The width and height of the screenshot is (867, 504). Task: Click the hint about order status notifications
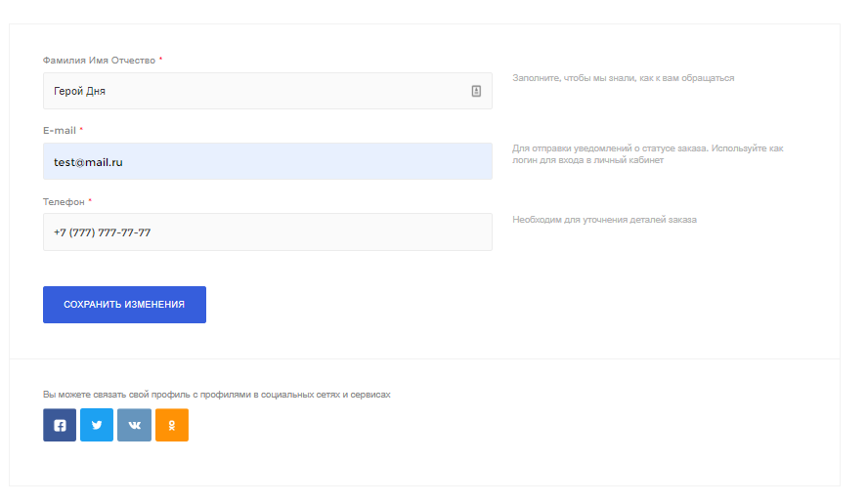[647, 154]
